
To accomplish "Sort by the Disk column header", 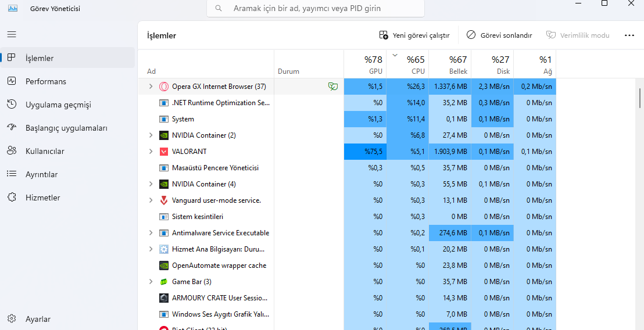I will coord(492,64).
